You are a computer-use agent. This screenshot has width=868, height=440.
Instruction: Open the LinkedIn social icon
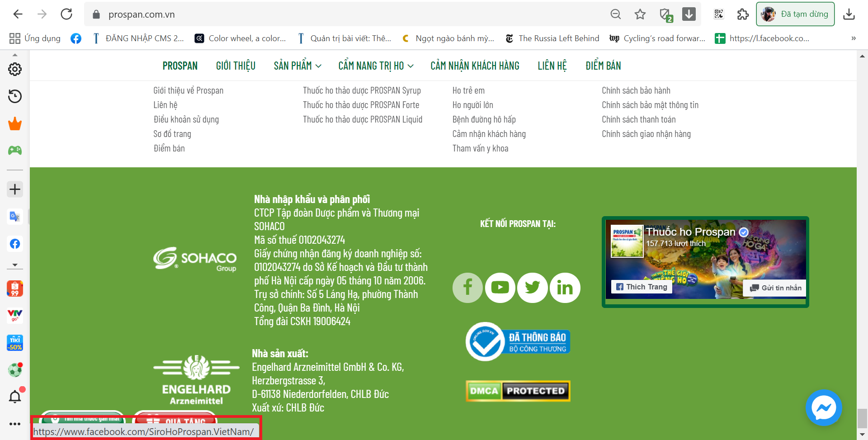click(565, 288)
